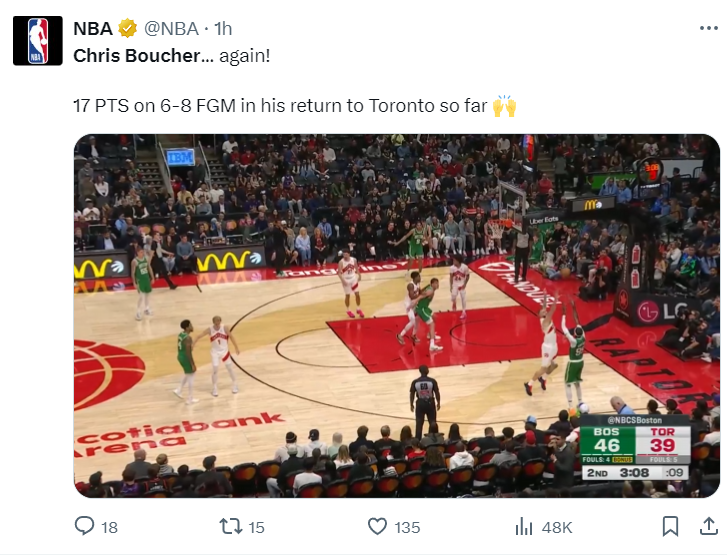Click the bold Chris Boucher text
The height and width of the screenshot is (560, 727).
click(137, 55)
